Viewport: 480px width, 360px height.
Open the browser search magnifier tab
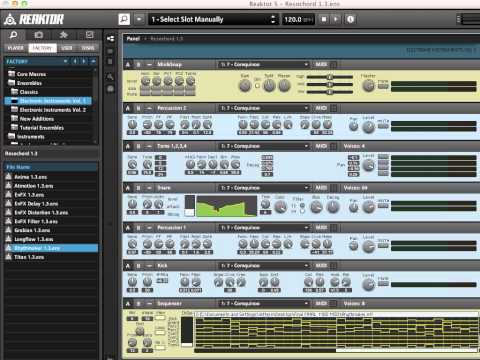click(x=14, y=35)
